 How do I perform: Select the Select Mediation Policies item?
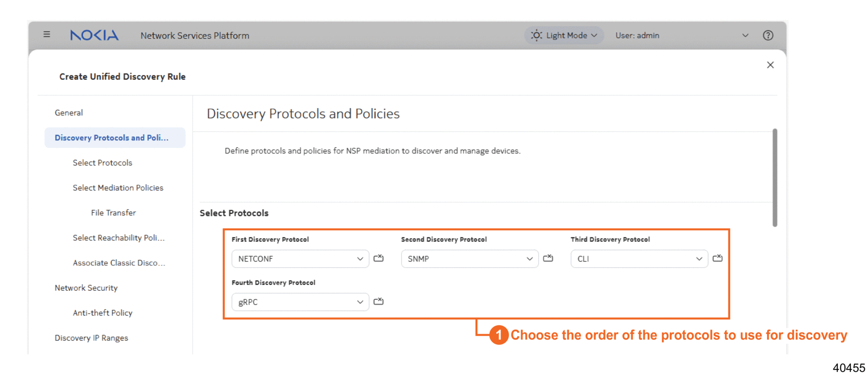pos(118,188)
